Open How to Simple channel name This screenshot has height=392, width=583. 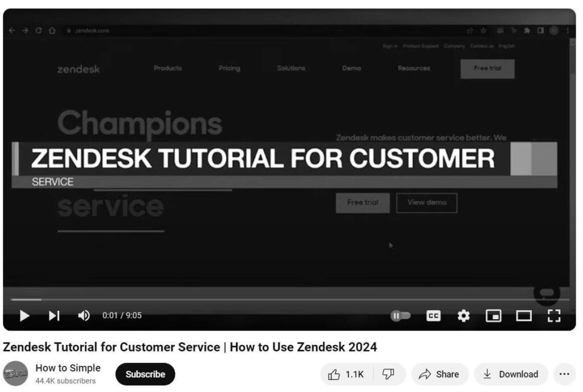(x=68, y=368)
